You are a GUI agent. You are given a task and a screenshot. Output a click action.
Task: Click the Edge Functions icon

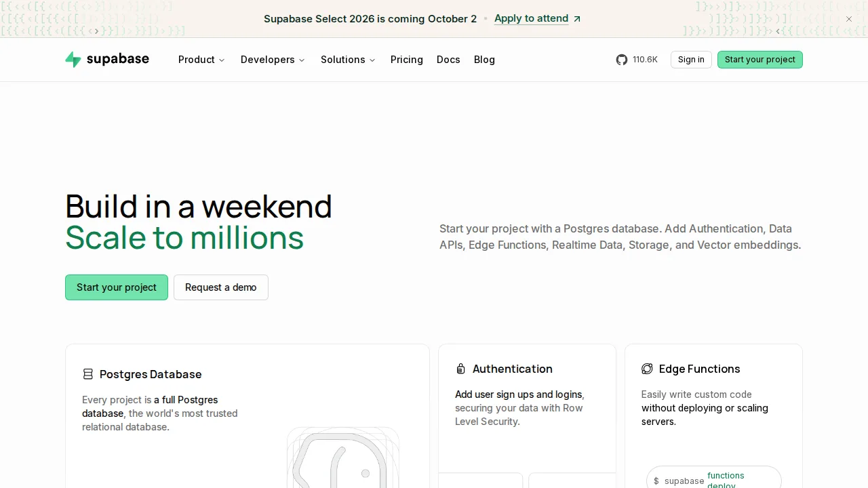[x=647, y=369]
